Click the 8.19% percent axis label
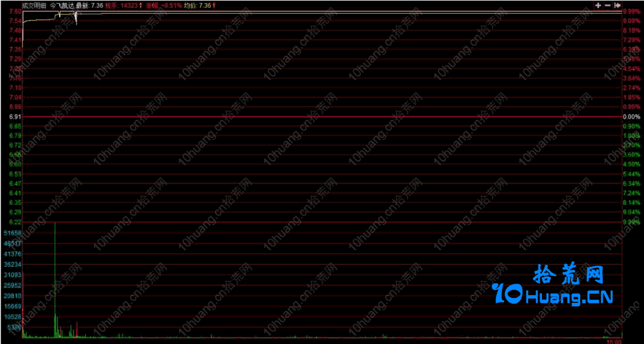 632,30
